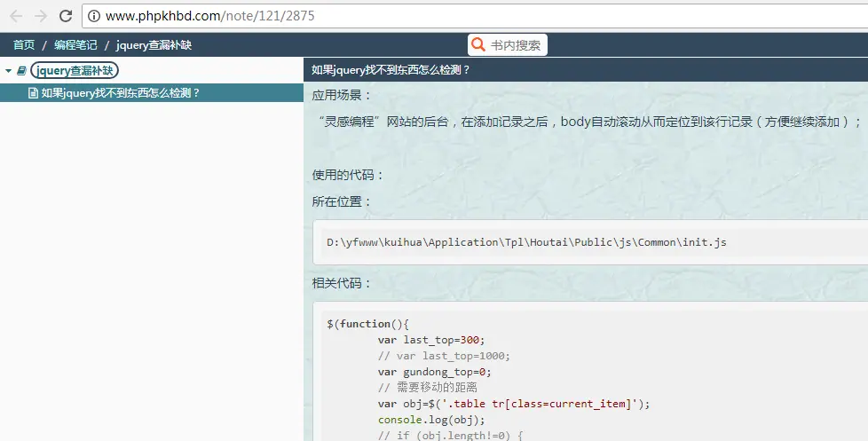The height and width of the screenshot is (441, 868).
Task: Click the init.js file path code line
Action: pyautogui.click(x=526, y=242)
